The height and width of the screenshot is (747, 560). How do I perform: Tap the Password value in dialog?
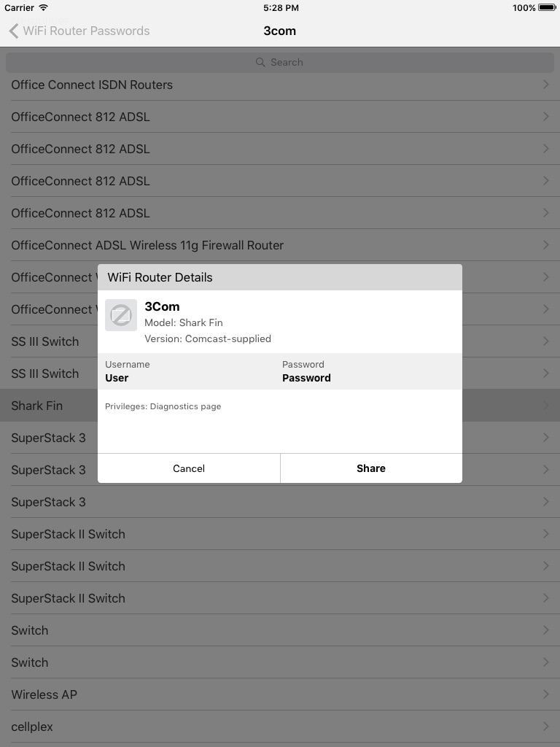coord(306,378)
